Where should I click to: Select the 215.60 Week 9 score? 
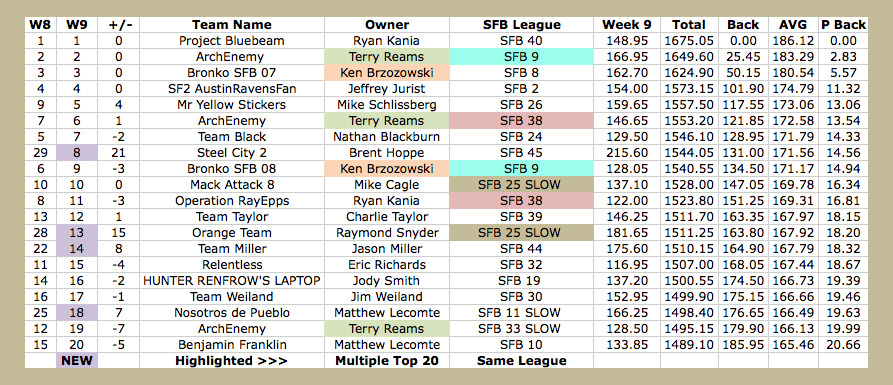click(627, 153)
